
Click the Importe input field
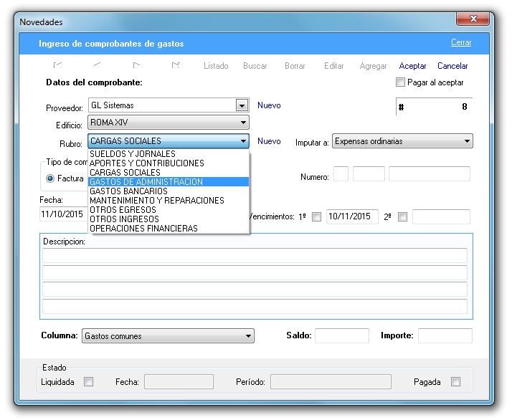tap(445, 335)
